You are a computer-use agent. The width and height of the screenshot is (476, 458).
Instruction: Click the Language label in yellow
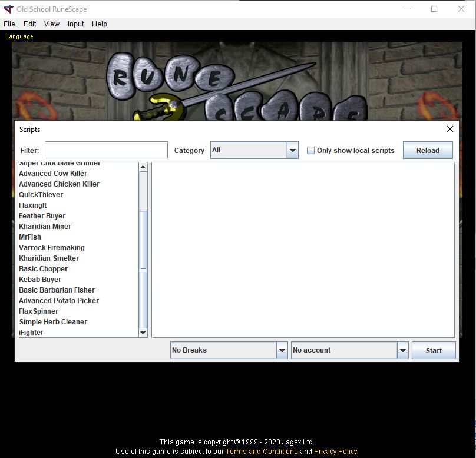tap(19, 36)
